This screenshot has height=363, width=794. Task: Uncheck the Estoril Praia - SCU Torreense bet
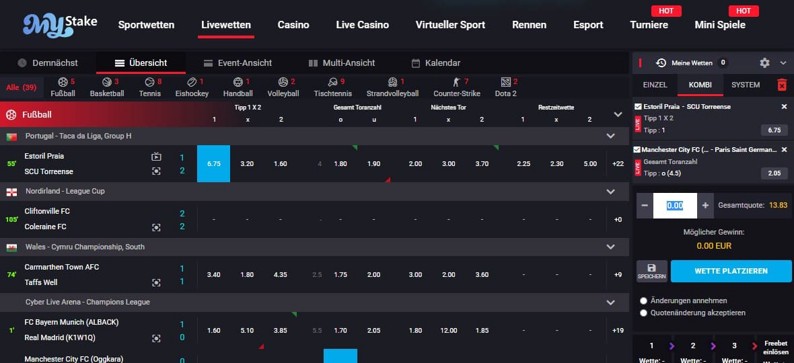[638, 107]
